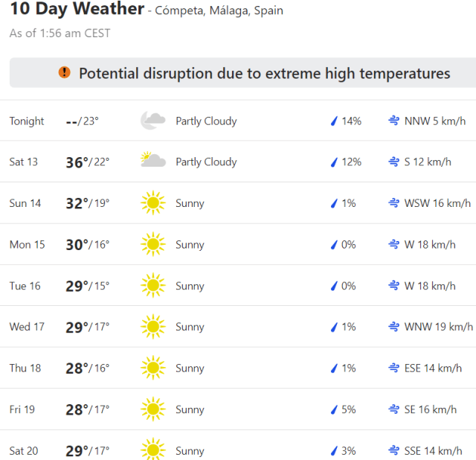Click the raindrop icon in the Fri 19 row
The width and height of the screenshot is (476, 460).
pos(334,409)
